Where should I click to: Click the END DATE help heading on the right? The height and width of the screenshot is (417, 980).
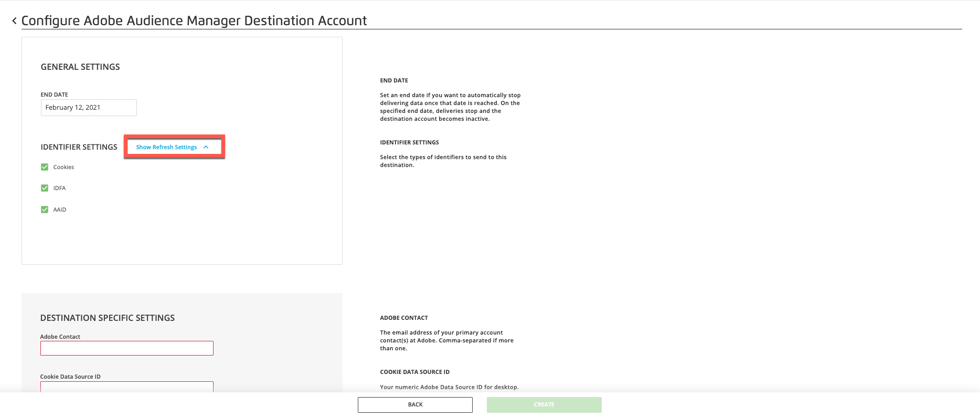point(394,80)
